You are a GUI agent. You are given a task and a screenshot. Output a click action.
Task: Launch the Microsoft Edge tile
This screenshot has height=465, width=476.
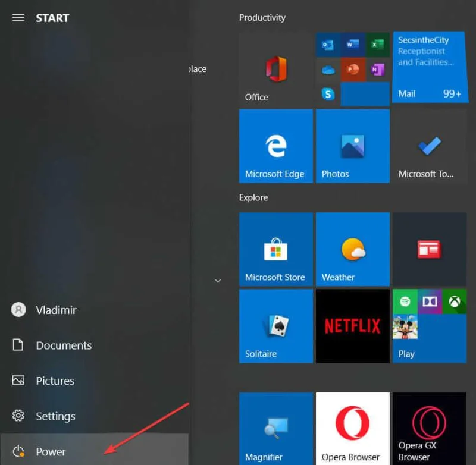276,146
